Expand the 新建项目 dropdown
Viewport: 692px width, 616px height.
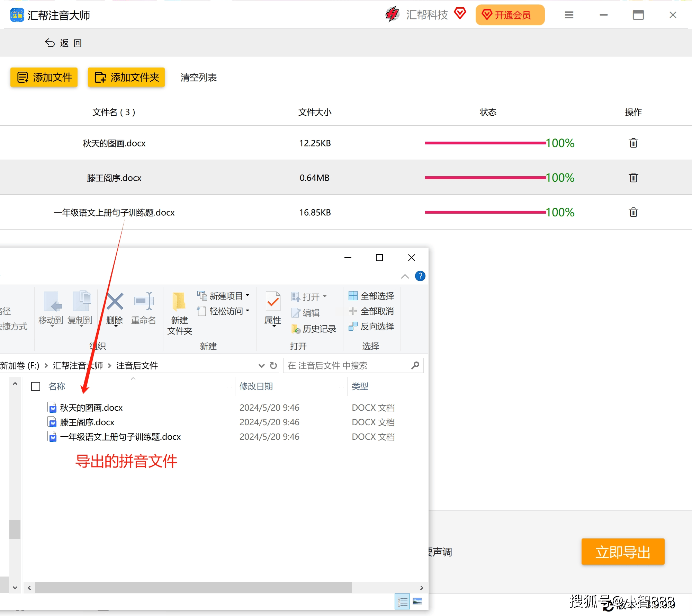[248, 296]
